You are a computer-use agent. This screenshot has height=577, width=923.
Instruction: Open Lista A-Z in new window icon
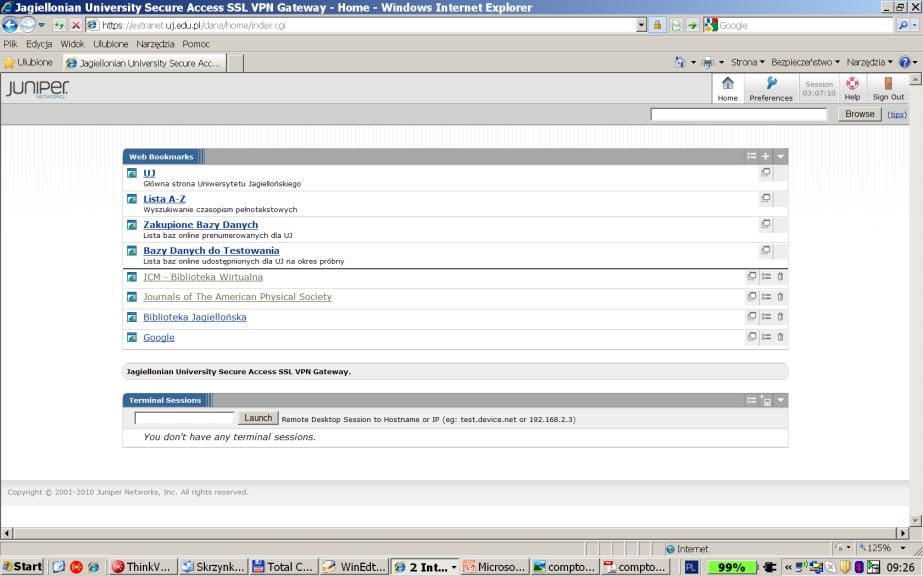[x=765, y=198]
